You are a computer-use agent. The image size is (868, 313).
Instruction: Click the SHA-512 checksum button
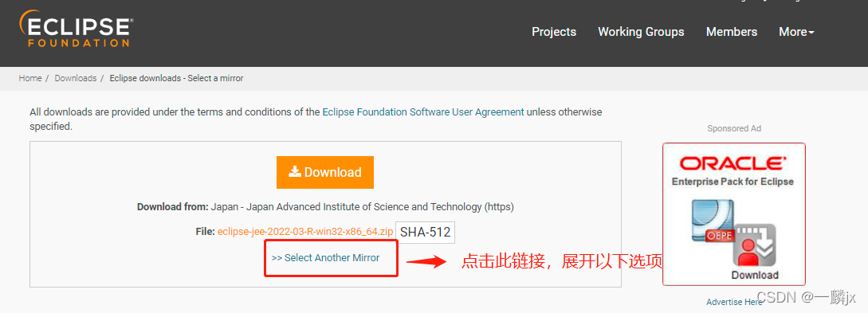click(x=425, y=232)
